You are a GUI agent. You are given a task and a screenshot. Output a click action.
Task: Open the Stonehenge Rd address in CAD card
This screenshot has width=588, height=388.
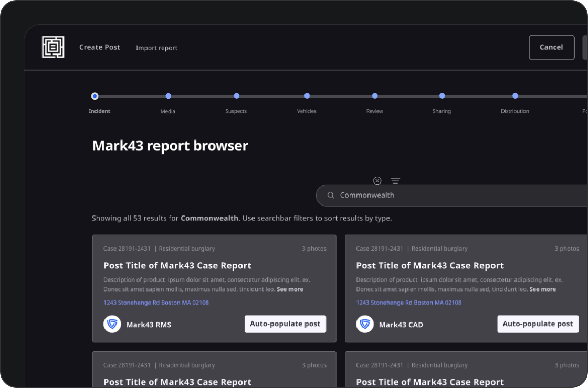(409, 303)
